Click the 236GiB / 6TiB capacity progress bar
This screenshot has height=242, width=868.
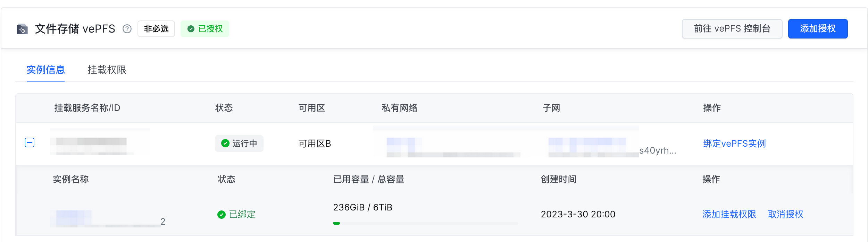click(x=425, y=223)
